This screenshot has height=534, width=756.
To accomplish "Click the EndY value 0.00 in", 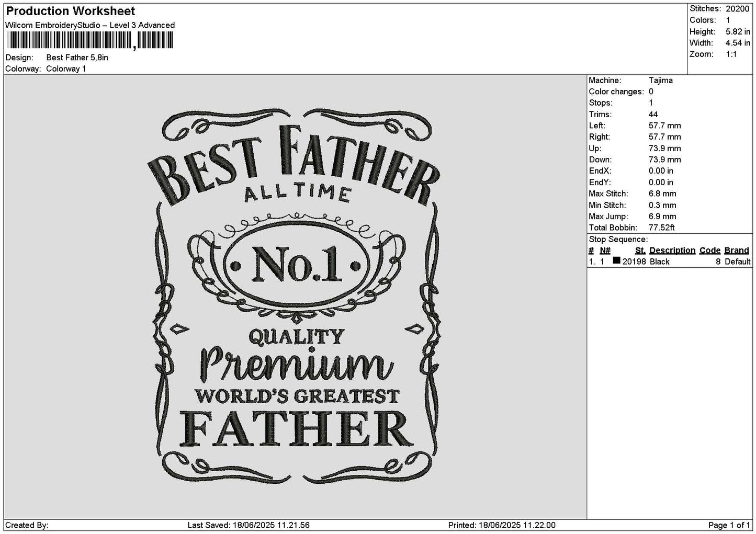I will pyautogui.click(x=661, y=183).
